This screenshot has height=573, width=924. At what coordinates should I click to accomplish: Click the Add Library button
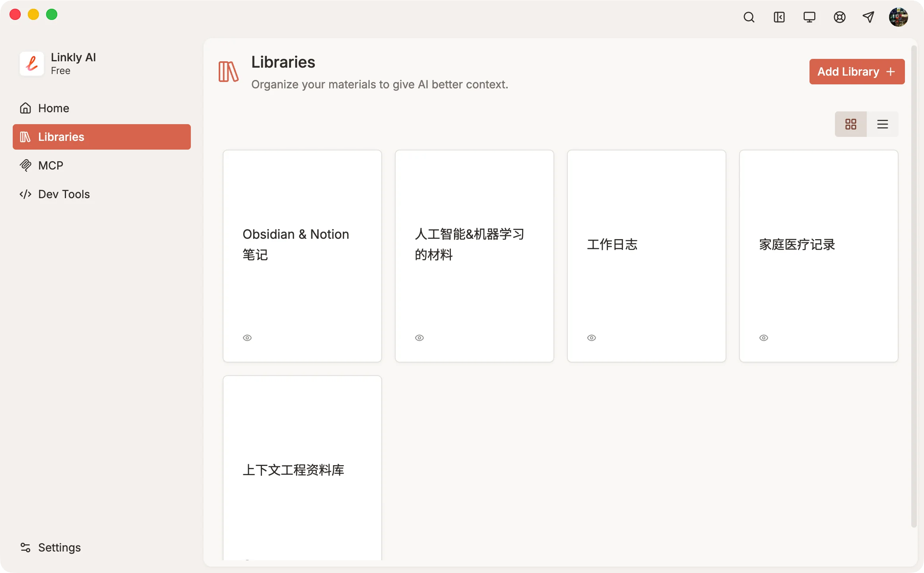tap(856, 72)
